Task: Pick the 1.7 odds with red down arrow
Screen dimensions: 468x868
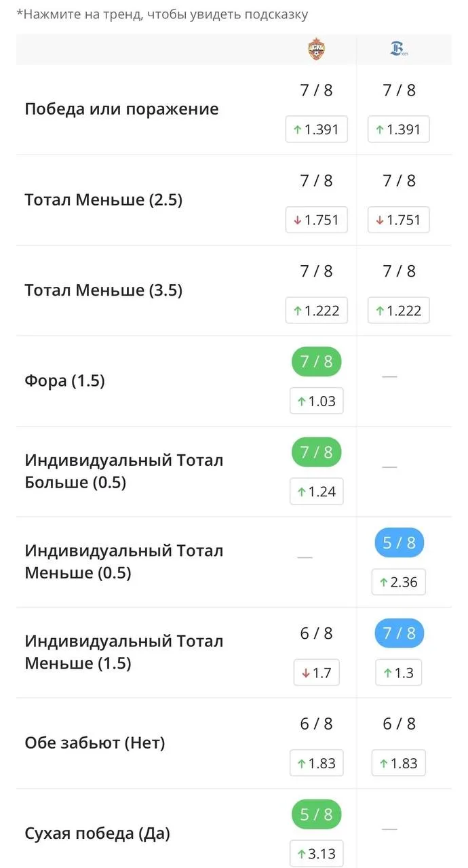Action: point(317,673)
